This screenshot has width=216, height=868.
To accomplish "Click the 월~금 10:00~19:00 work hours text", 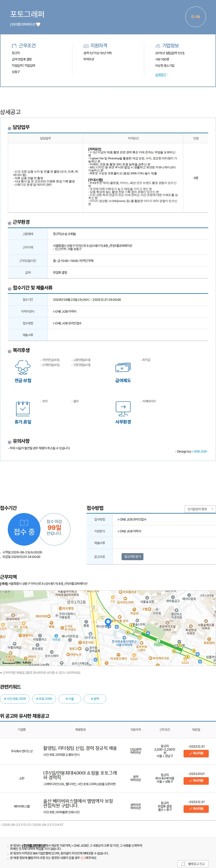I will click(73, 260).
